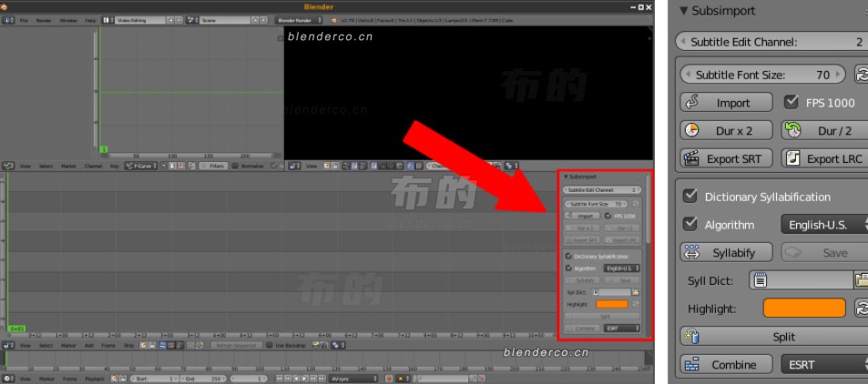Click Syllabify in the enlarged panel
The width and height of the screenshot is (868, 384).
[726, 253]
